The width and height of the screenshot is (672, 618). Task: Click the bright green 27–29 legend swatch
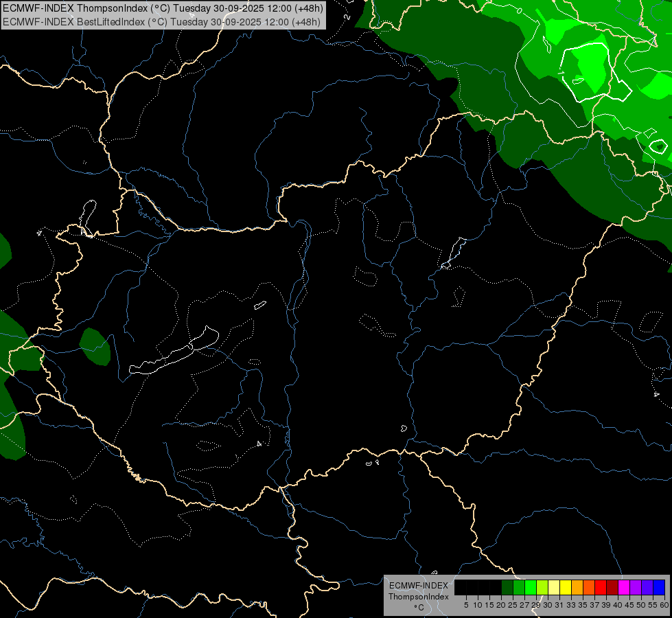pos(531,587)
